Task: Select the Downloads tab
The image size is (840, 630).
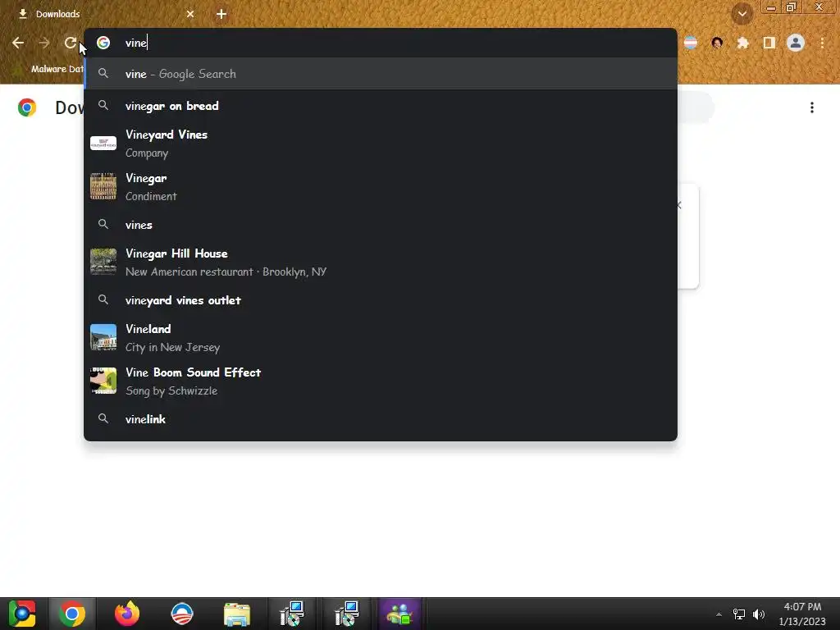Action: (x=103, y=14)
